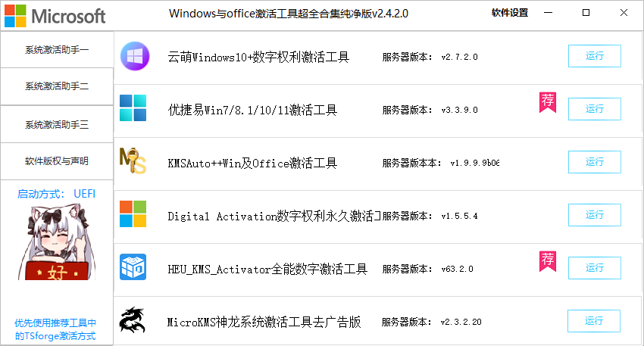
Task: Run the Digital Activation tool
Action: tap(595, 215)
